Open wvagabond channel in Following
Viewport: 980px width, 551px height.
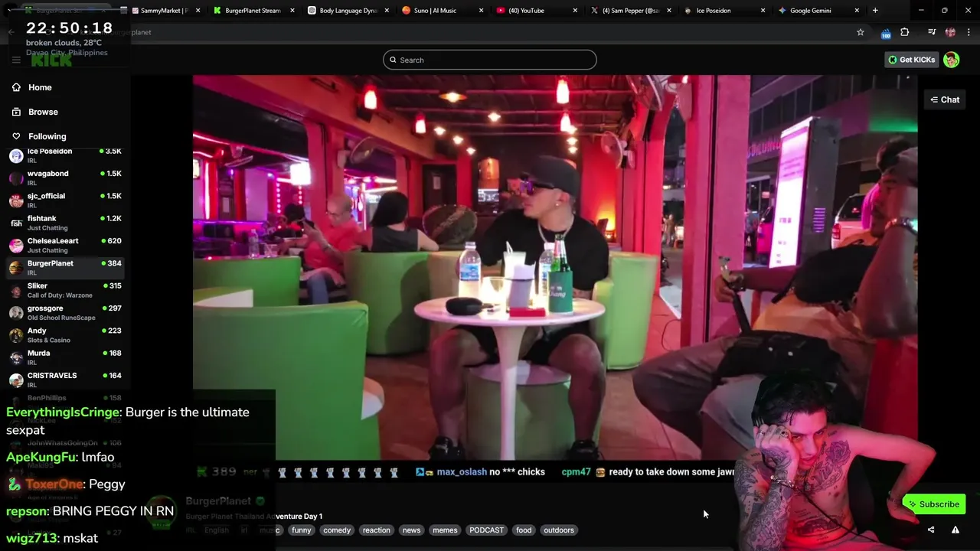[x=65, y=178]
